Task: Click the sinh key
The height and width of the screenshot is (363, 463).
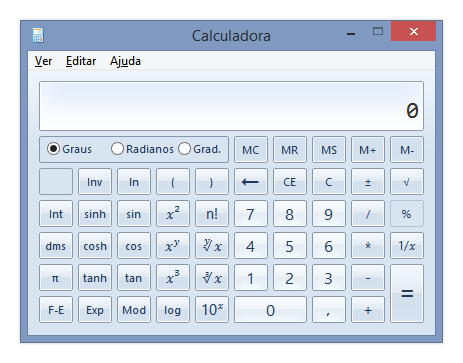Action: click(x=95, y=214)
